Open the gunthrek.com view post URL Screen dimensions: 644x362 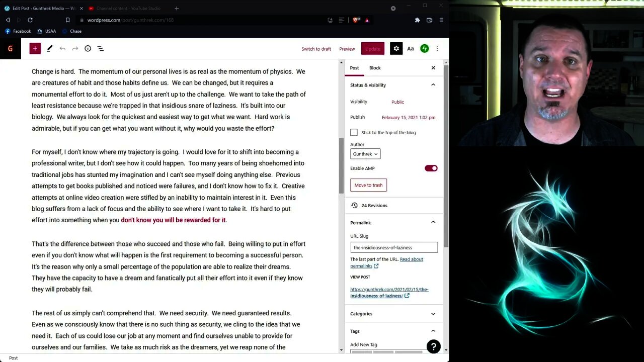389,293
